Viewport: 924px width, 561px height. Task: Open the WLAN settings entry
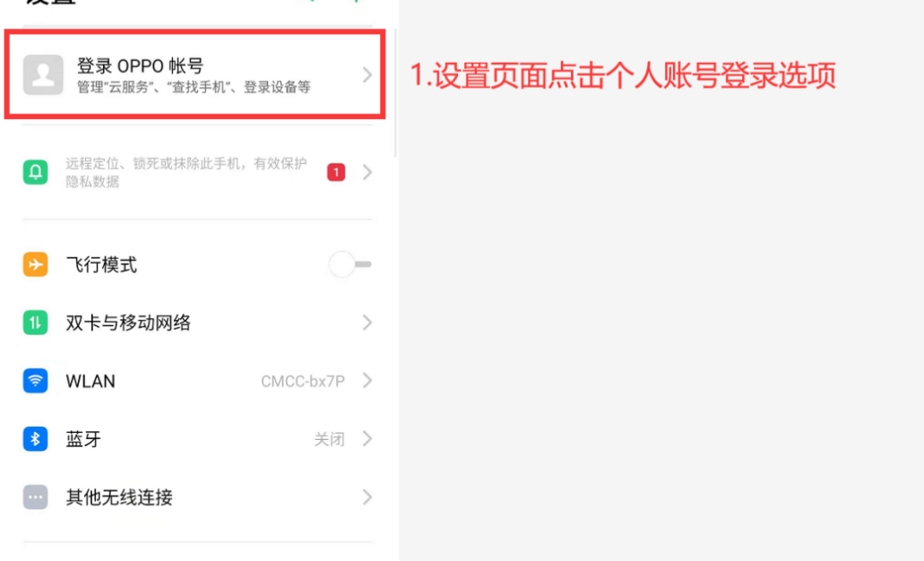coord(197,381)
